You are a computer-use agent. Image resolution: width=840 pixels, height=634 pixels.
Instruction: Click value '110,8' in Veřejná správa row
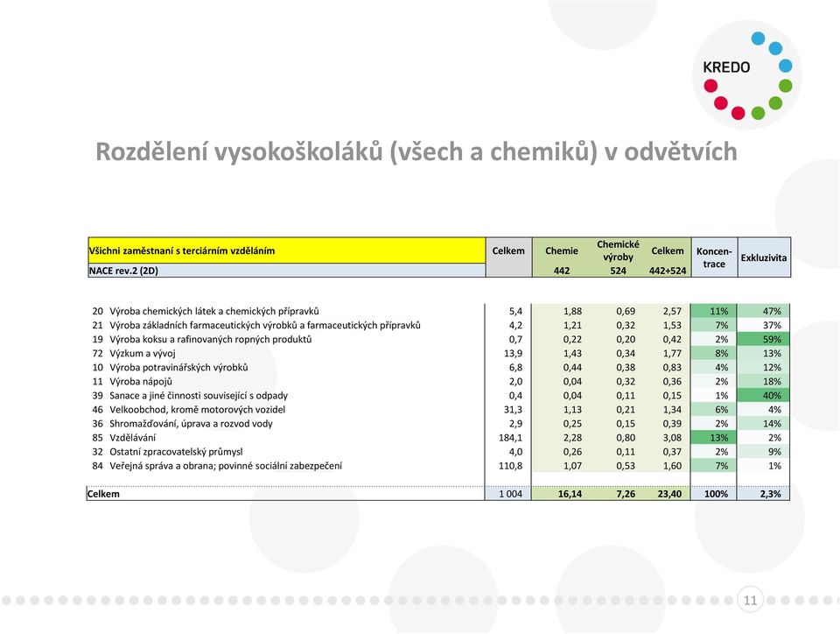click(510, 466)
